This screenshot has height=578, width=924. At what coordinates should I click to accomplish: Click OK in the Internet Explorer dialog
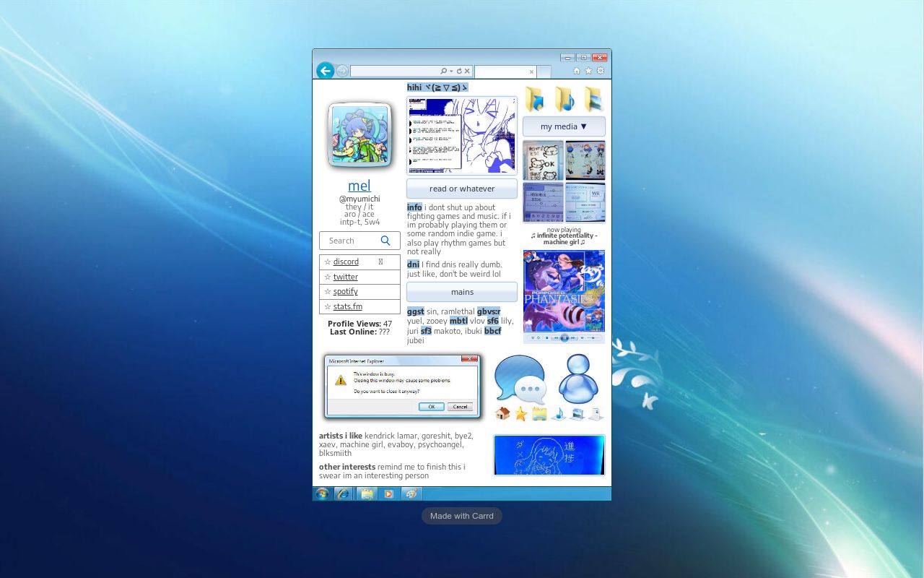pos(431,407)
